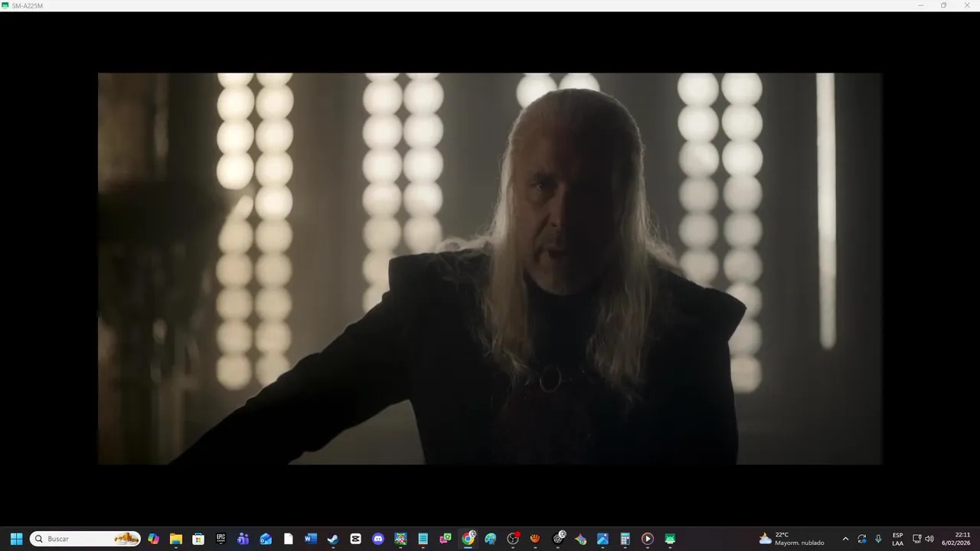The width and height of the screenshot is (980, 551).
Task: Launch Copilot from the taskbar
Action: pyautogui.click(x=153, y=539)
